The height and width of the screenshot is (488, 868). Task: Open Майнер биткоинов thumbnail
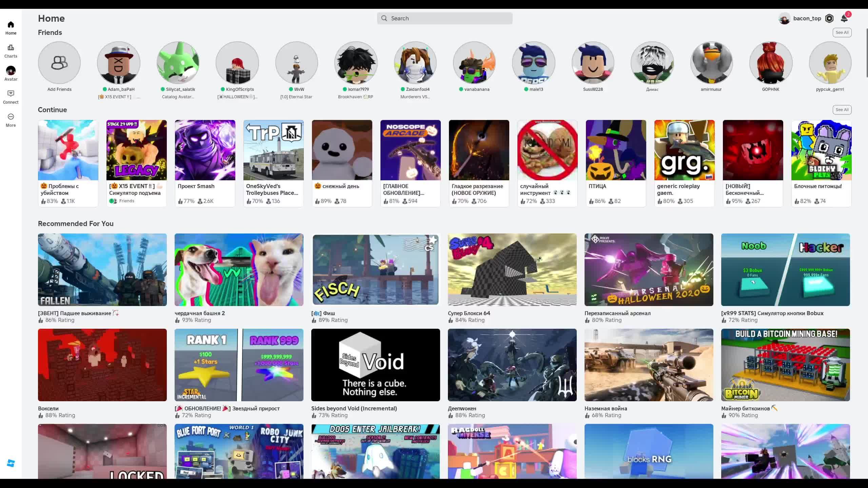pos(786,365)
